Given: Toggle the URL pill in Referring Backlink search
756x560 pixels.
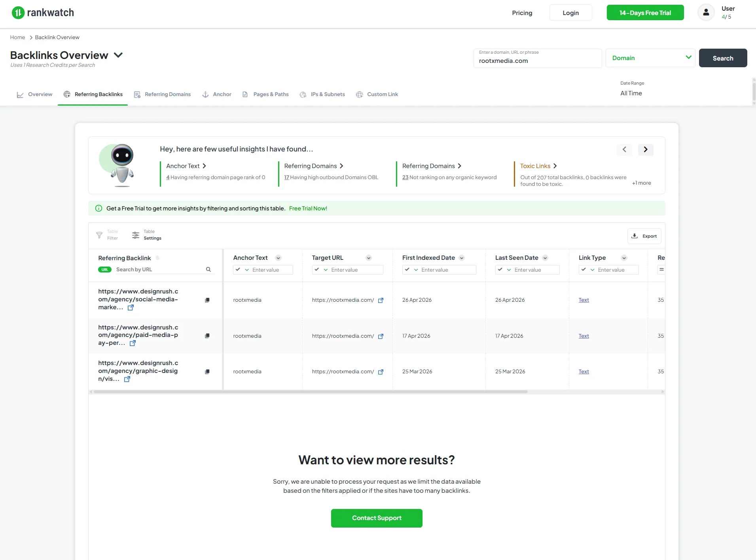Looking at the screenshot, I should click(x=105, y=270).
